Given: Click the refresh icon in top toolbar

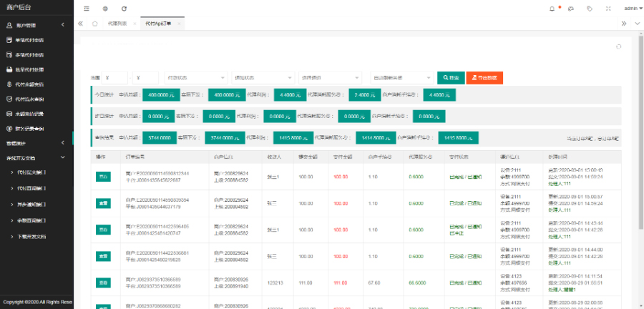Looking at the screenshot, I should (124, 9).
